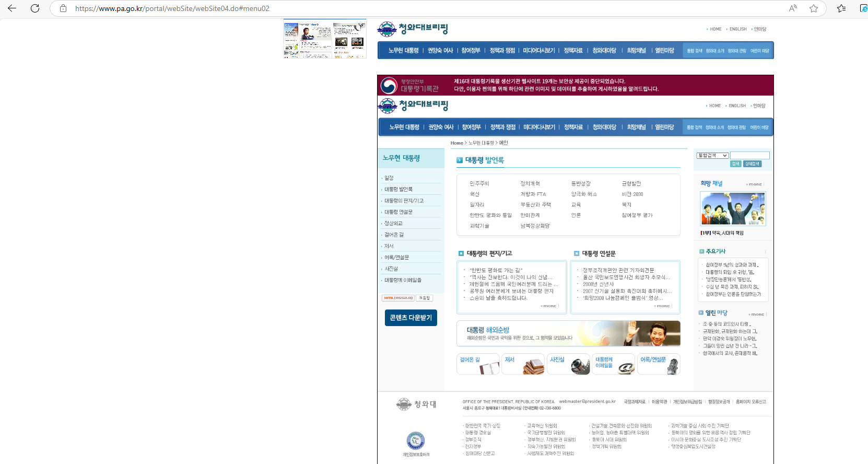Screen dimensions: 868x464
Task: Click the grey 청와대 emblem logo in the footer
Action: tap(416, 404)
